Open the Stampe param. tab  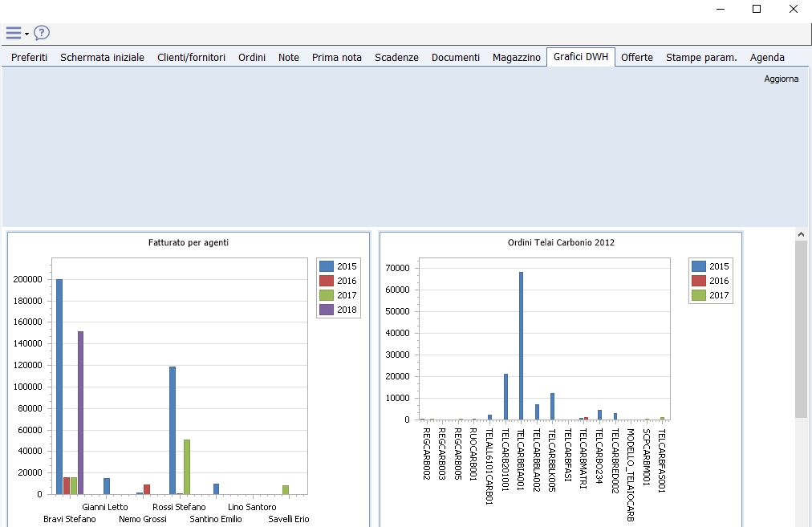[x=700, y=58]
